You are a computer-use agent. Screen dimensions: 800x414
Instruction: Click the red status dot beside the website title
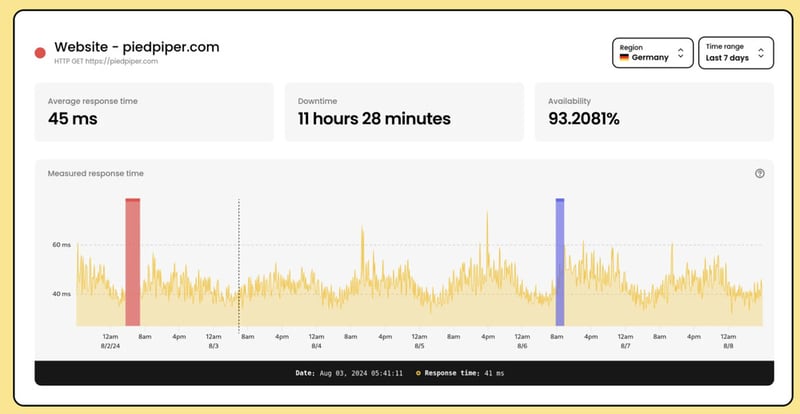[x=40, y=52]
